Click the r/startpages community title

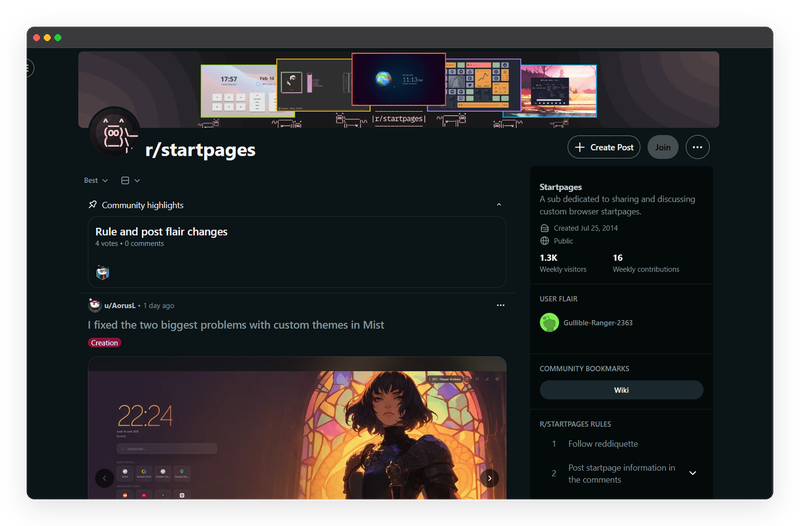point(201,150)
